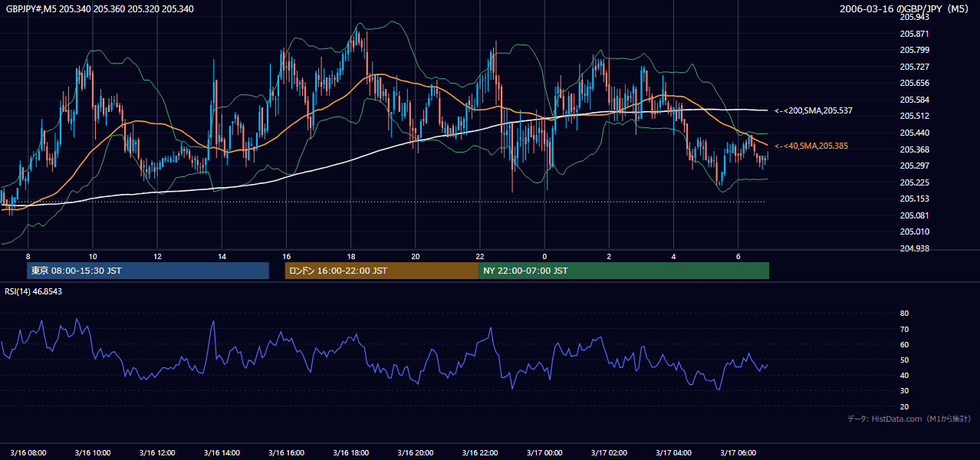Click RSI scale level 40
980x460 pixels.
coord(904,375)
